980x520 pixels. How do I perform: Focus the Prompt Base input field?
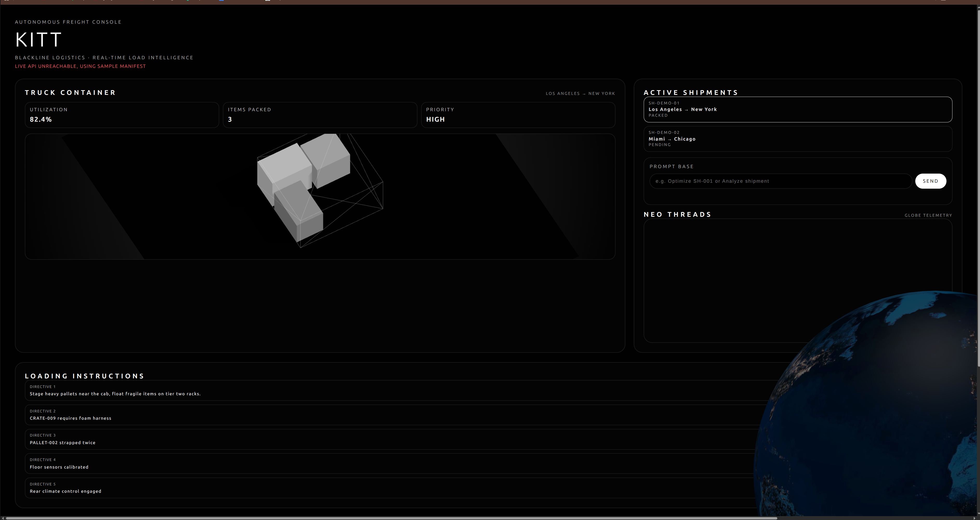[x=780, y=181]
